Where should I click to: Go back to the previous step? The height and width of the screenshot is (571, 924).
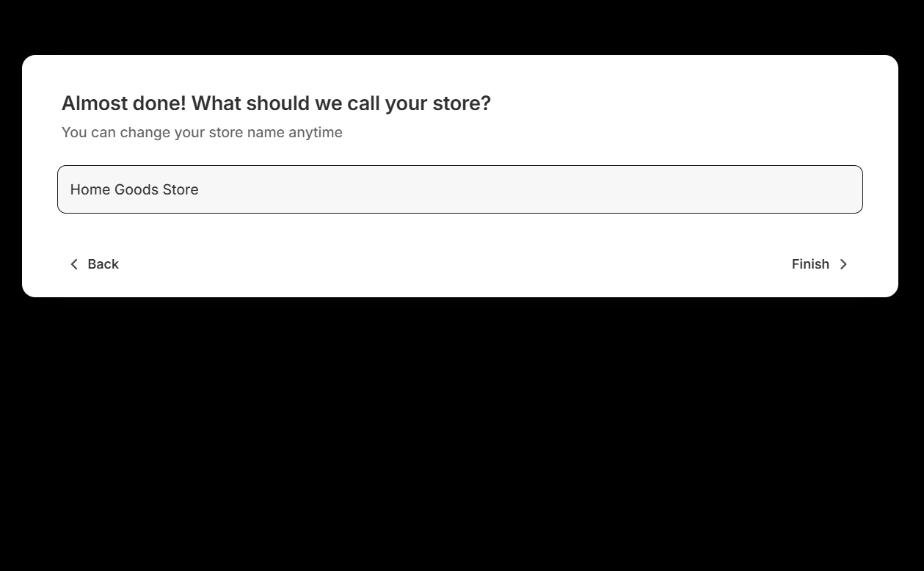(x=95, y=264)
